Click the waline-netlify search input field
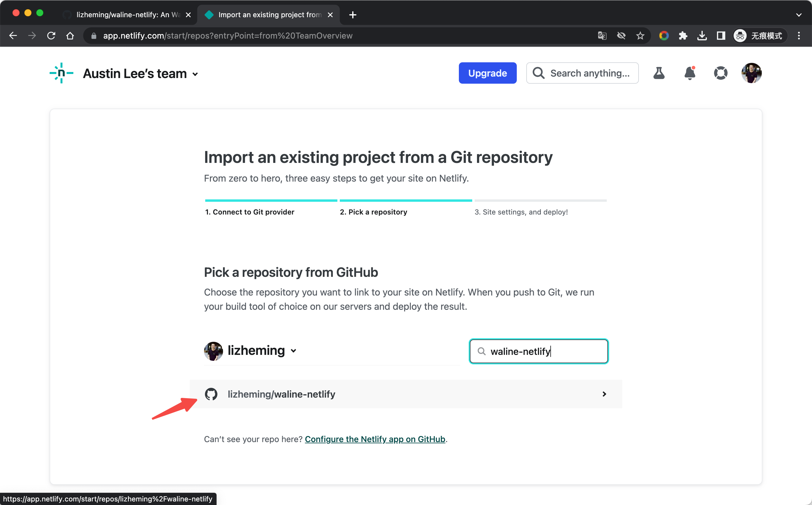 [x=538, y=351]
